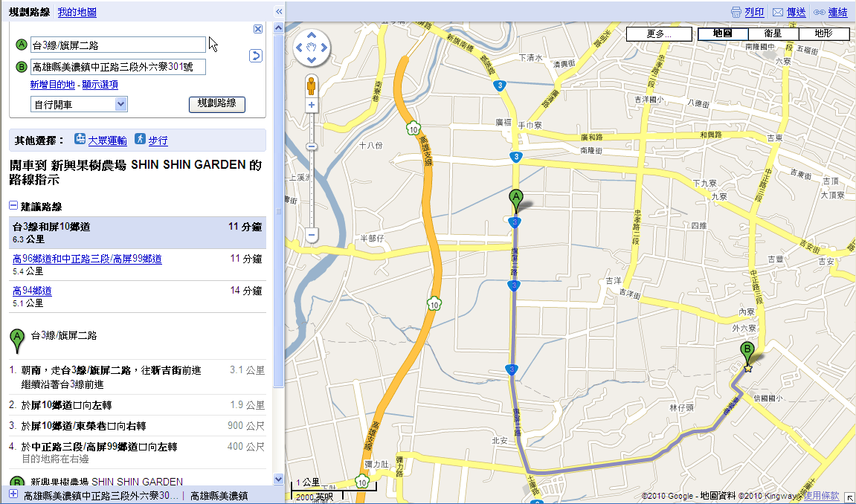Screen dimensions: 856x504
Task: Pan map up with navigation arrow
Action: pos(312,35)
